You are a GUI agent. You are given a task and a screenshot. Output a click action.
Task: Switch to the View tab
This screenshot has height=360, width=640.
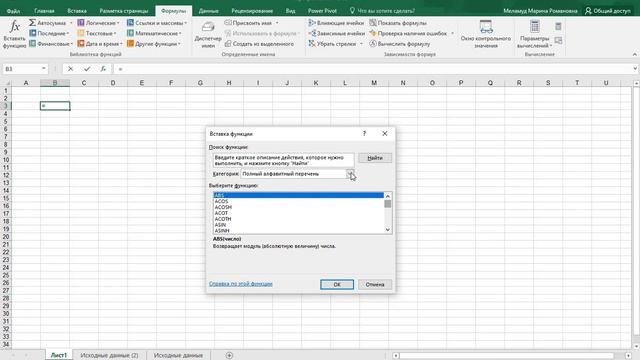[x=291, y=11]
